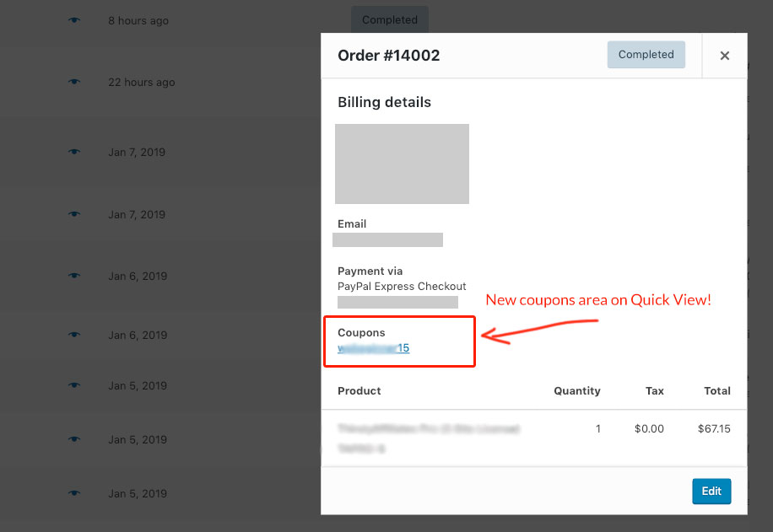
Task: Open preview eye for the 22 hours ago order
Action: coord(74,82)
